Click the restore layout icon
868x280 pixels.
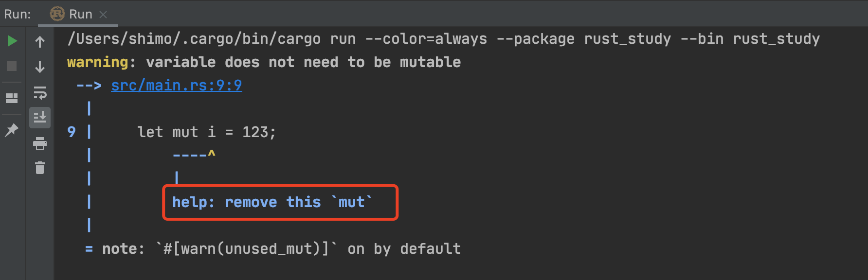(12, 98)
